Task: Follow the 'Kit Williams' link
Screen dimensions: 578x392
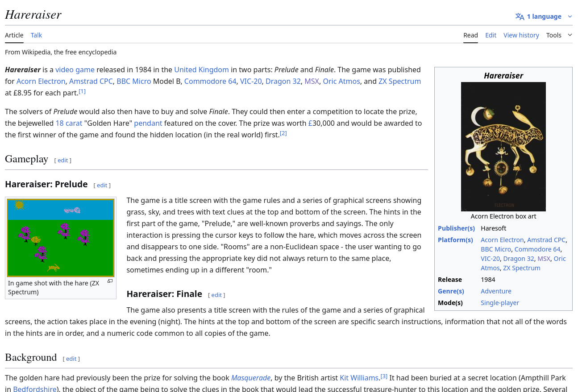Action: [x=359, y=378]
